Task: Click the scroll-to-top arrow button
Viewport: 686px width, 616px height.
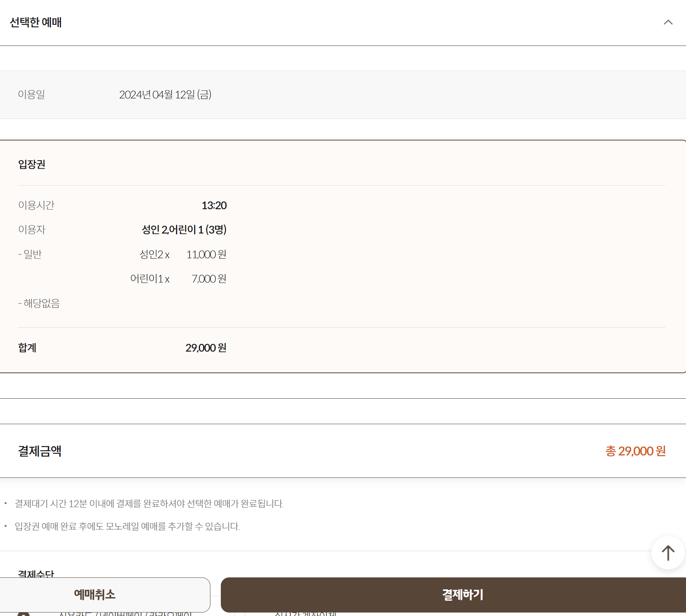Action: click(x=668, y=553)
